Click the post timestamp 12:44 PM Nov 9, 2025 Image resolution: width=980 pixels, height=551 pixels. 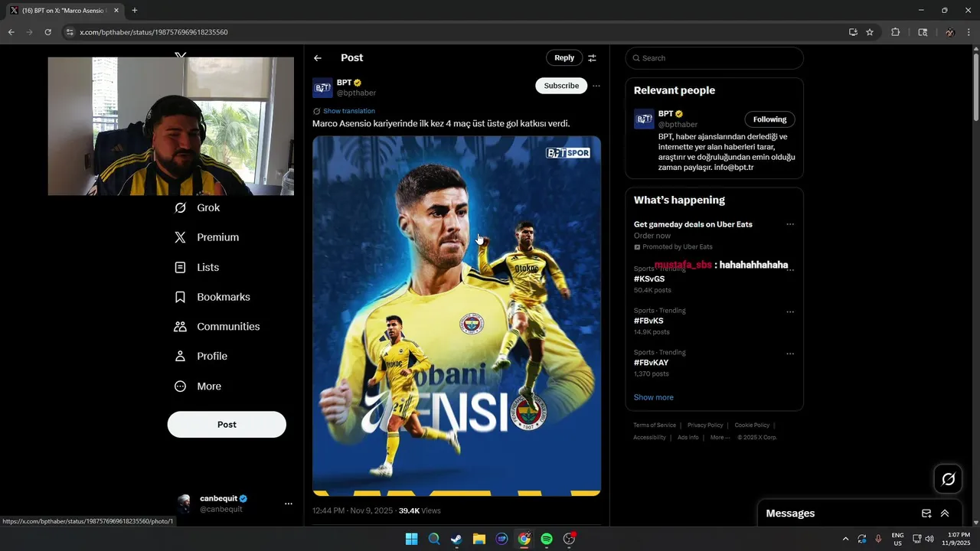coord(352,510)
